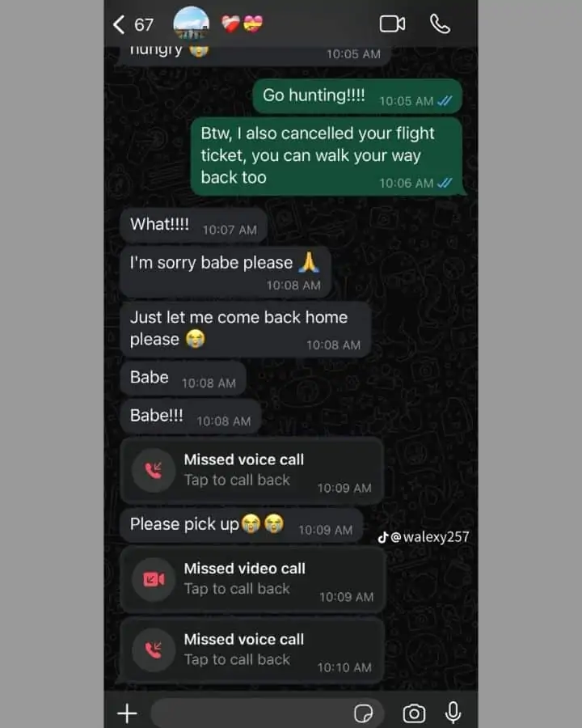Viewport: 582px width, 728px height.
Task: Open the contact's profile picture
Action: click(191, 23)
